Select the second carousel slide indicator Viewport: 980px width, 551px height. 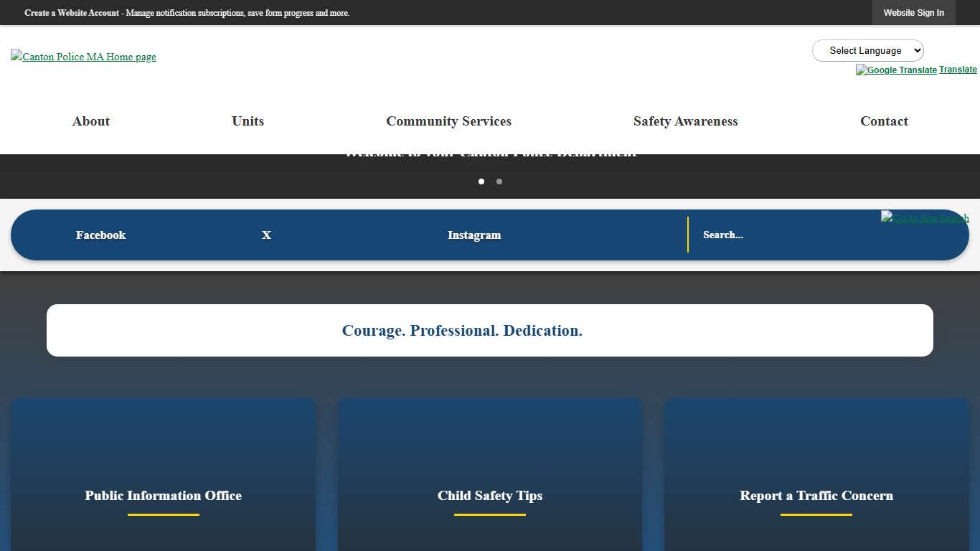(x=499, y=182)
